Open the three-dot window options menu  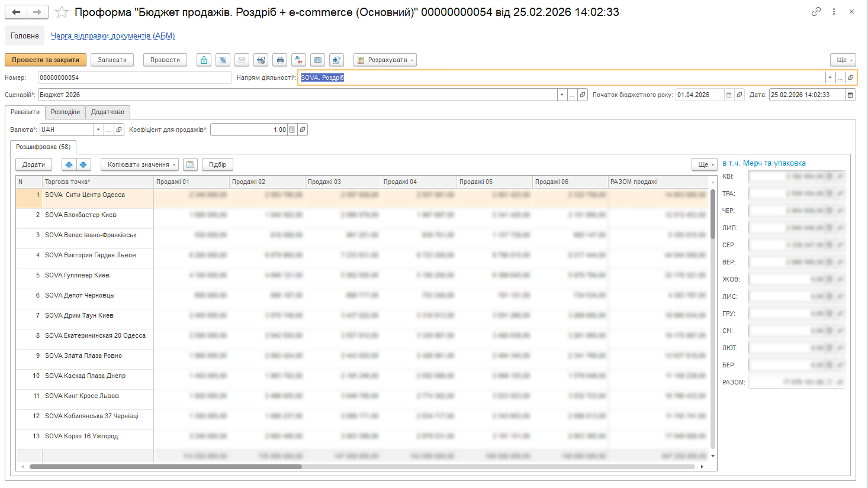point(834,11)
